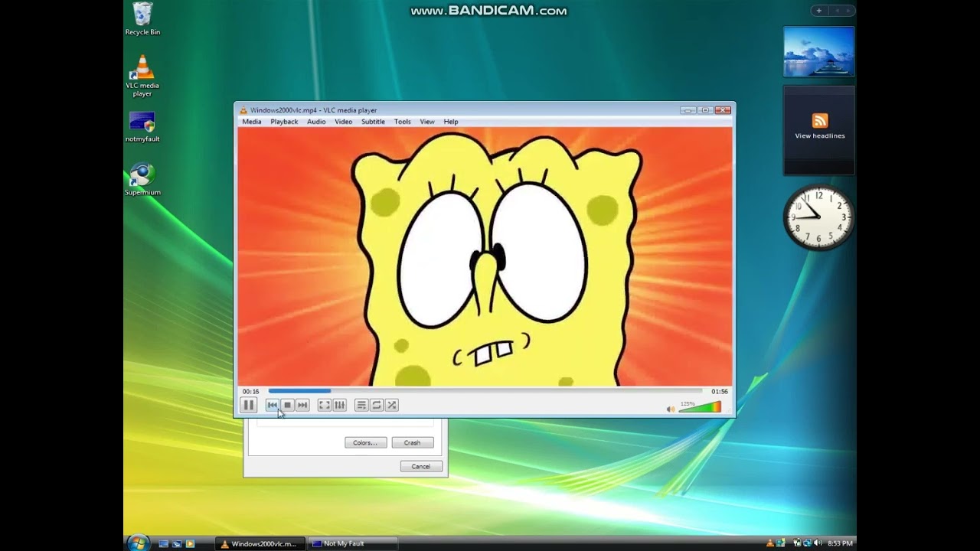The height and width of the screenshot is (551, 980).
Task: Open the Subtitle menu
Action: click(x=373, y=122)
